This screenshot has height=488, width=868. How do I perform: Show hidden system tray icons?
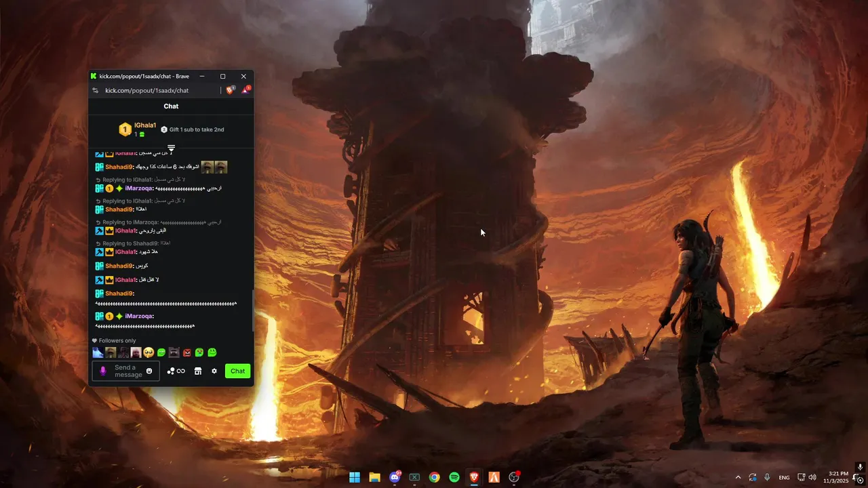coord(738,477)
